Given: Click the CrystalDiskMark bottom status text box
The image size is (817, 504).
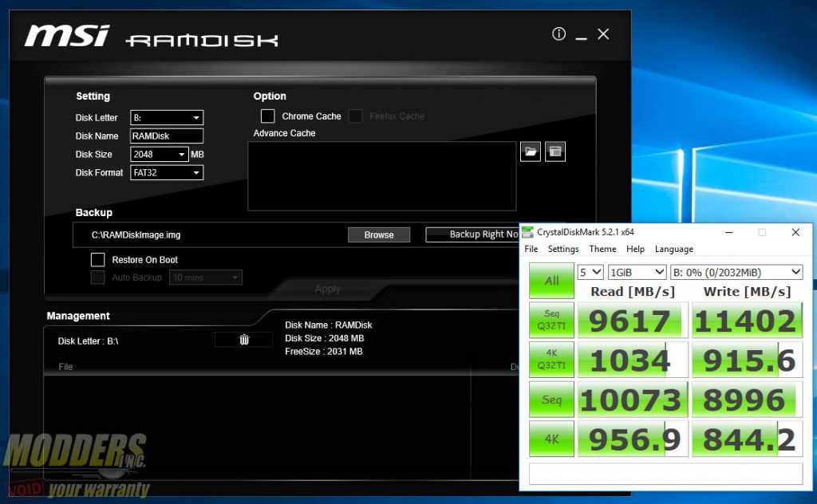Looking at the screenshot, I should coord(665,474).
